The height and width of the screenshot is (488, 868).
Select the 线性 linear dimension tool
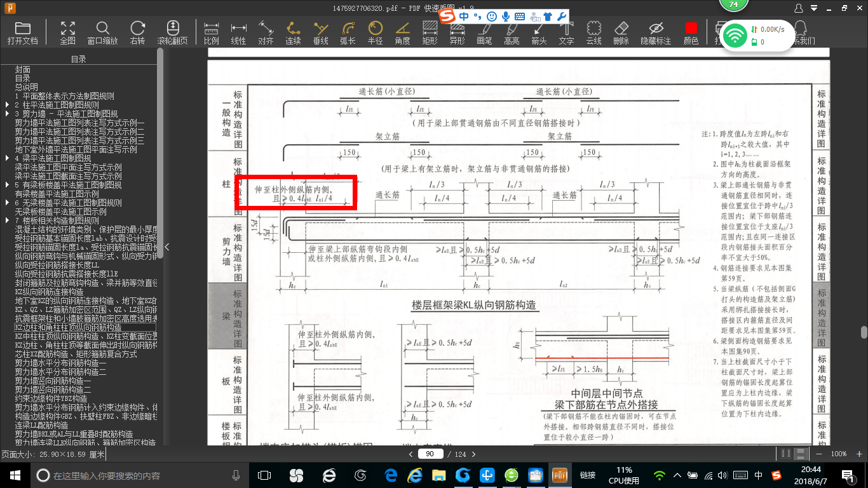pos(238,32)
